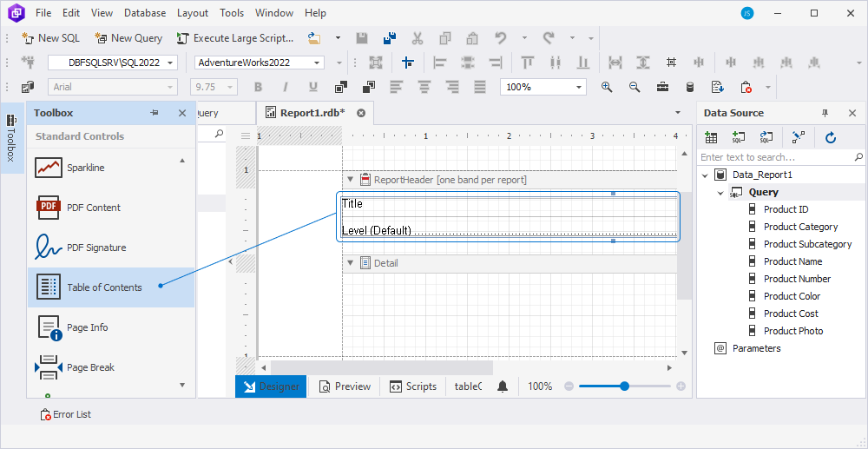Select the Product Photo field
The image size is (868, 449).
tap(793, 331)
